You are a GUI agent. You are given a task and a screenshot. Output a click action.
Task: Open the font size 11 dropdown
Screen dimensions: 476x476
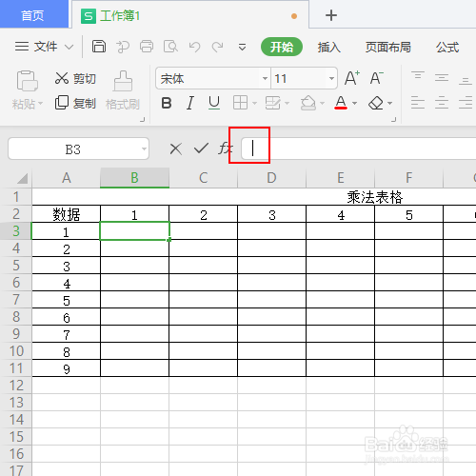pyautogui.click(x=331, y=78)
